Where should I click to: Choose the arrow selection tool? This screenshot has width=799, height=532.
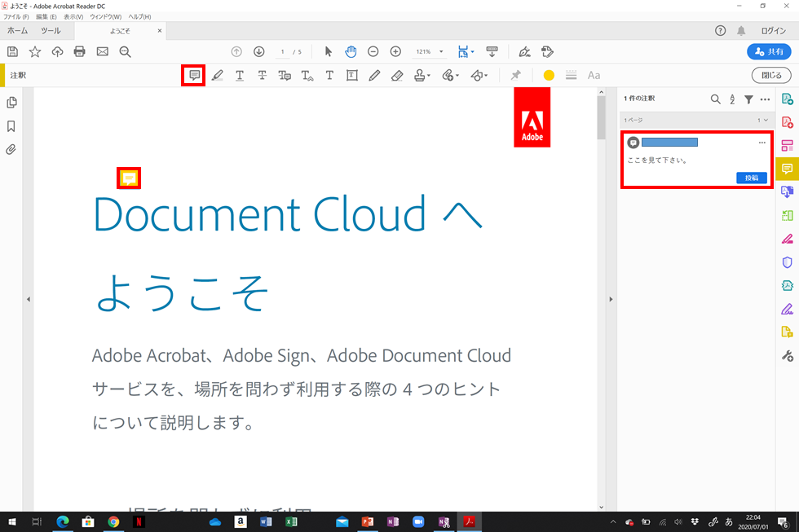328,51
